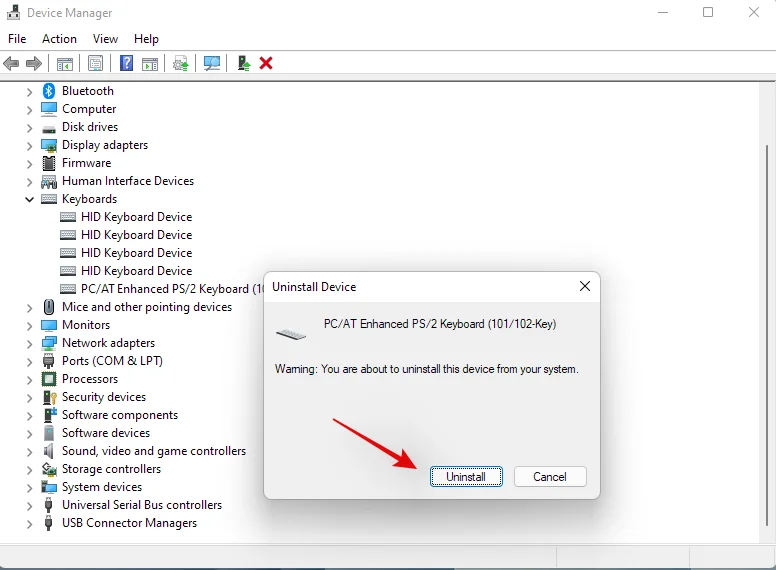776x570 pixels.
Task: Click the show/hide console tree toolbar icon
Action: point(65,63)
